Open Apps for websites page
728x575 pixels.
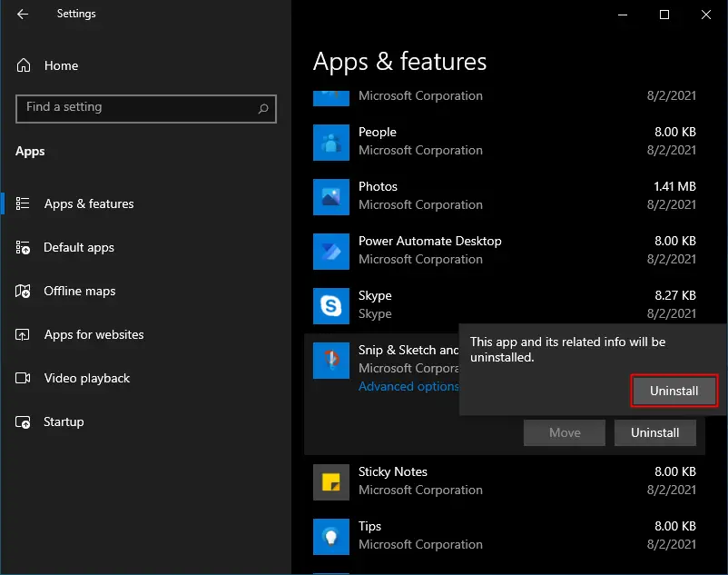pos(93,334)
